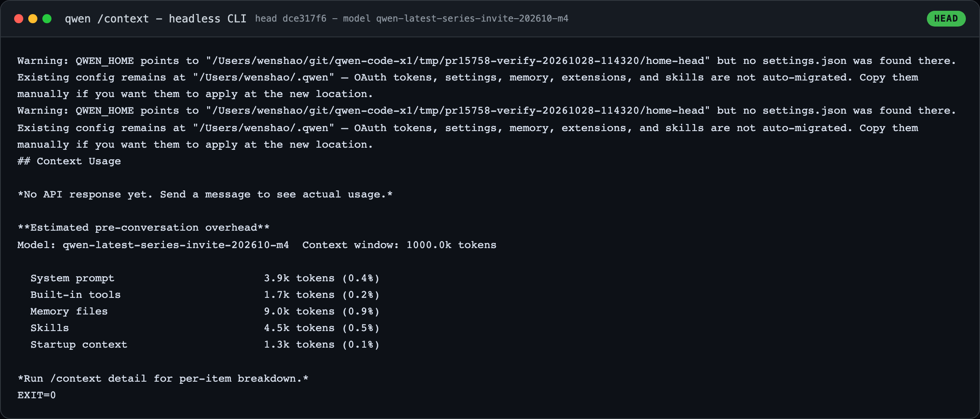
Task: Click '1.3k tokens (0.1%)' value
Action: click(x=322, y=345)
